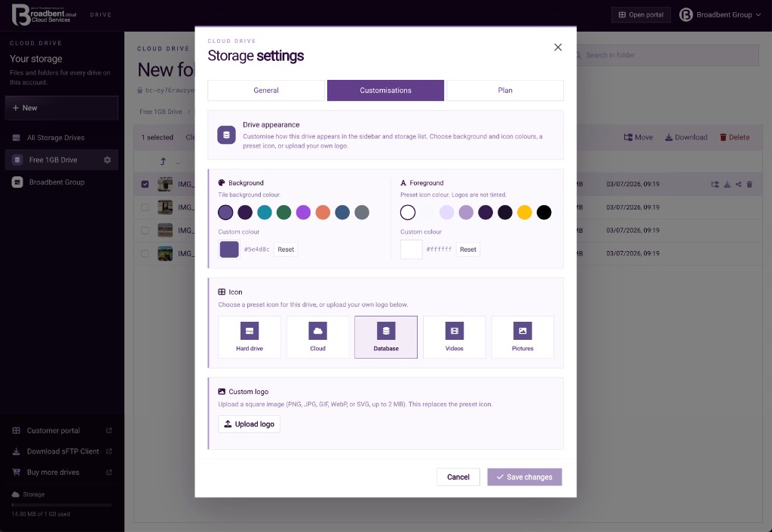Click the Open portal button

coord(641,15)
